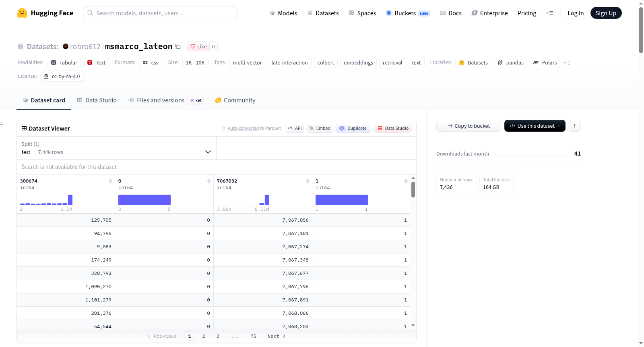Copy dataset name using the copy icon
The width and height of the screenshot is (644, 347).
point(178,46)
